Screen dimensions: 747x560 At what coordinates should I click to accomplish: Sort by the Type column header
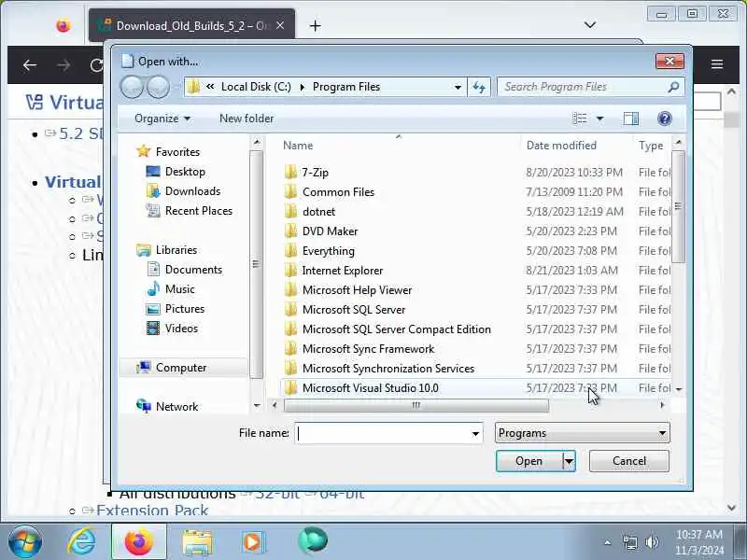(x=651, y=146)
